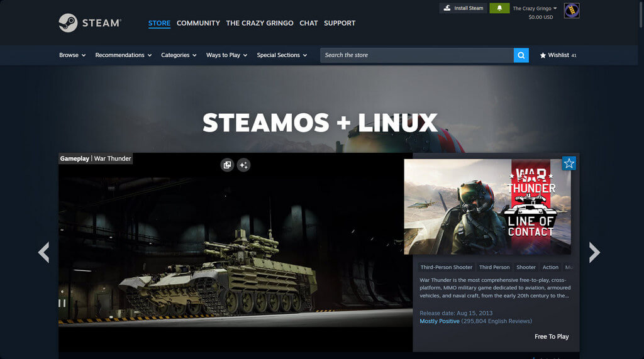Image resolution: width=644 pixels, height=359 pixels.
Task: Click the Third-Person Shooter tag
Action: pos(446,267)
